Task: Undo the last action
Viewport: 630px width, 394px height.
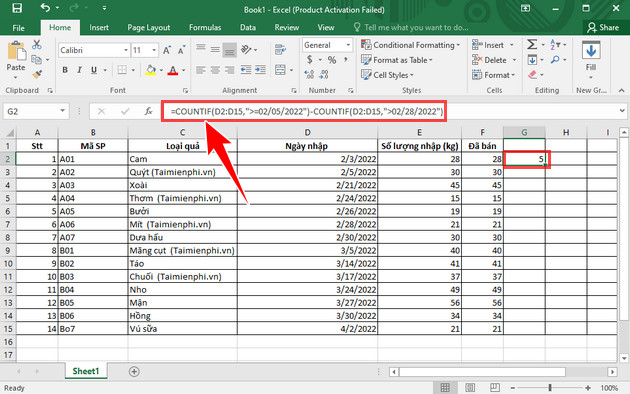Action: click(x=45, y=8)
